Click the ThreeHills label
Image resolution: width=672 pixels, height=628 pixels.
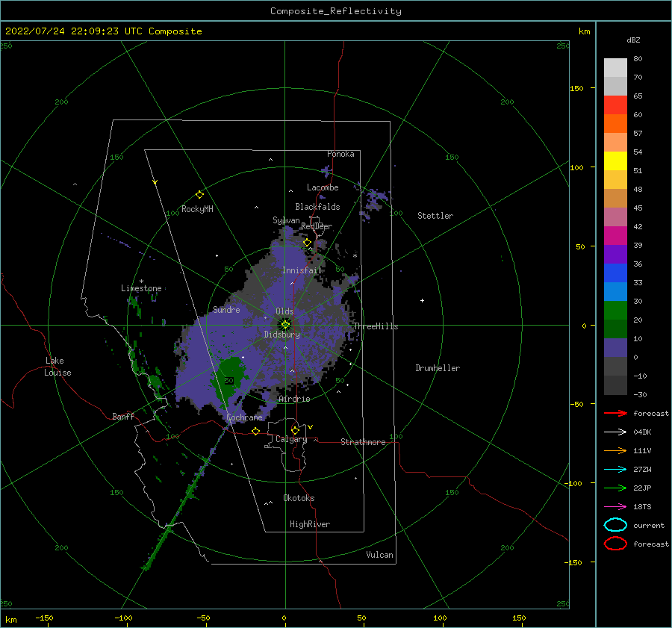(376, 326)
